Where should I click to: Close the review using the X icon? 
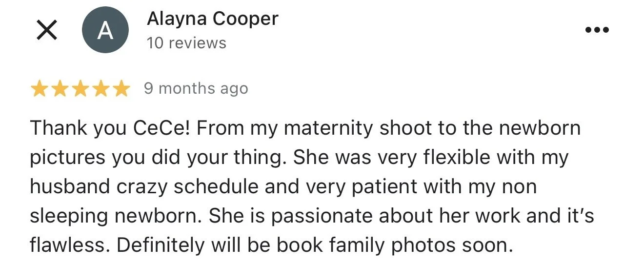coord(46,31)
